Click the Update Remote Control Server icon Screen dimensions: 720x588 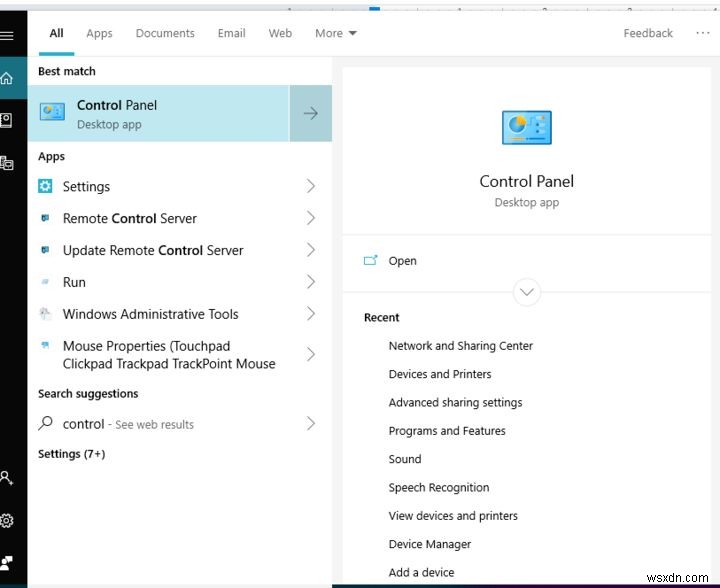point(45,250)
